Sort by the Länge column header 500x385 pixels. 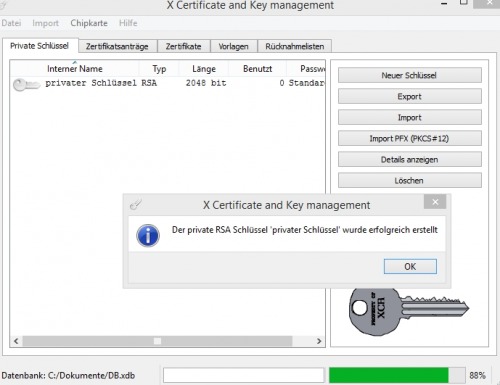pos(204,69)
